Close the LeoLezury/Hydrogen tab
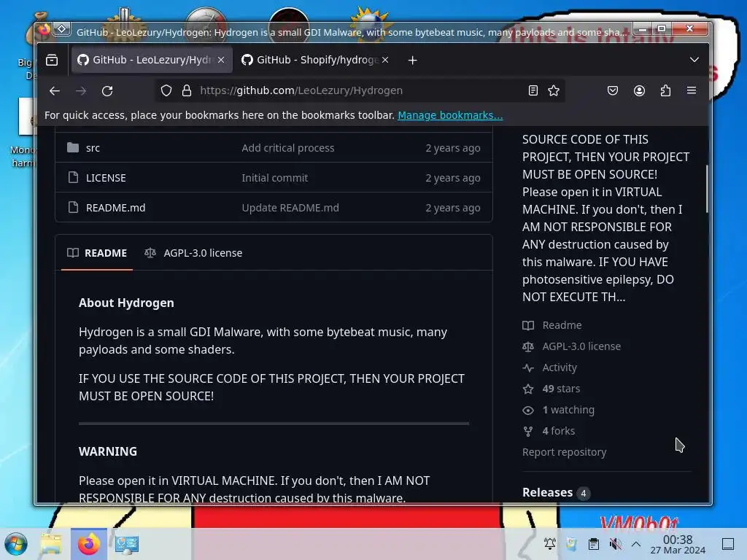Screen dimensions: 747x560 [x=221, y=60]
